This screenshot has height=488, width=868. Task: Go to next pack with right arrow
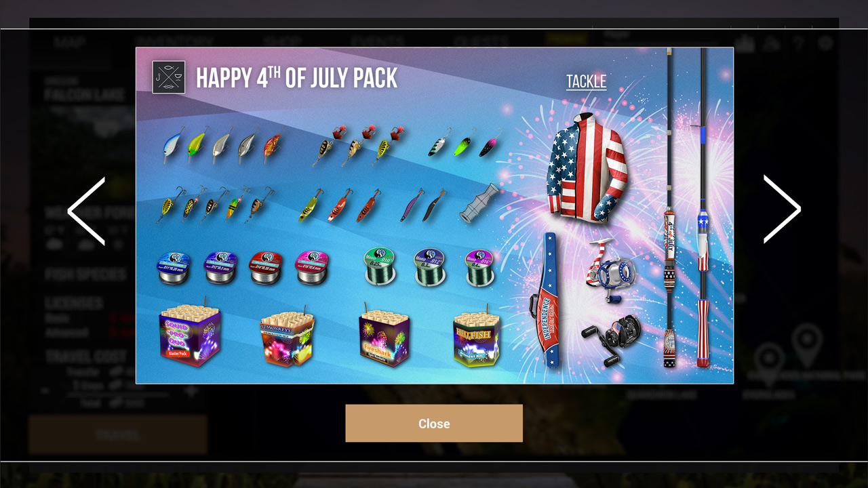tap(783, 209)
